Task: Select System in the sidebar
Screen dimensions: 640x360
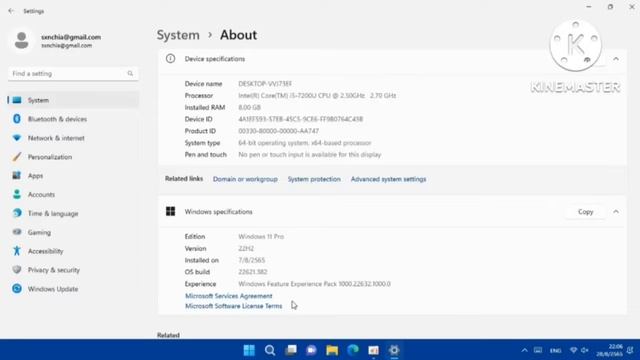Action: coord(73,100)
